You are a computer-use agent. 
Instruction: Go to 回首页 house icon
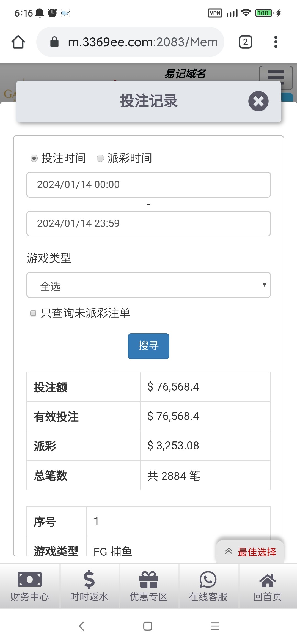pyautogui.click(x=267, y=580)
